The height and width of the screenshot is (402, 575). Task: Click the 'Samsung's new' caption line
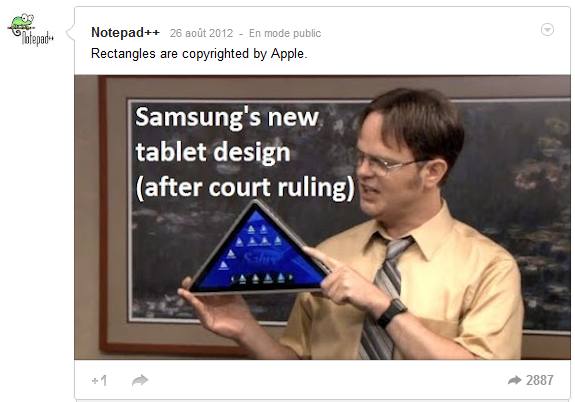(227, 117)
